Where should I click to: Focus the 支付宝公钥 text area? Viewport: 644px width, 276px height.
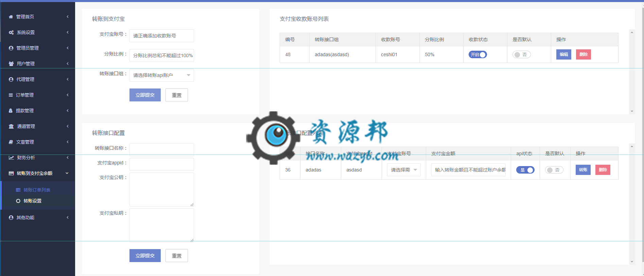tap(162, 190)
